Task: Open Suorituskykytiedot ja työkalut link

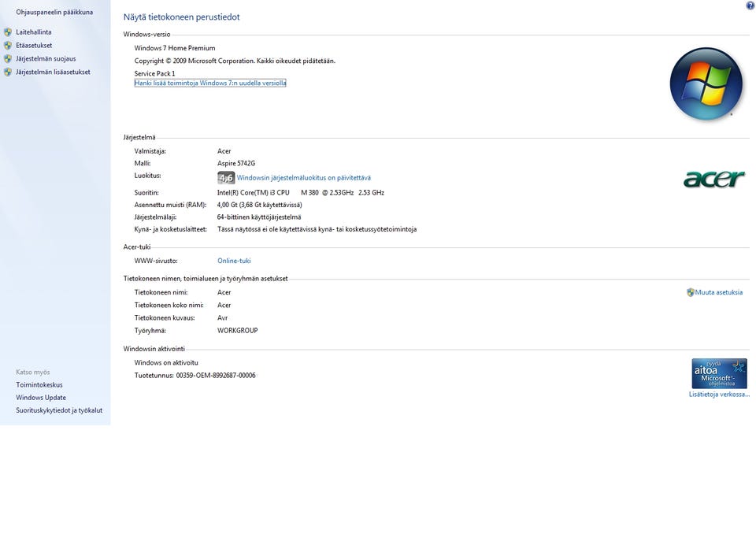Action: point(59,410)
